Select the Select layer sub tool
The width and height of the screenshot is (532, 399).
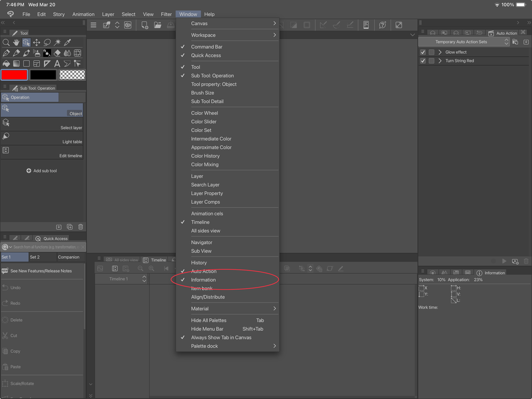[x=42, y=125]
